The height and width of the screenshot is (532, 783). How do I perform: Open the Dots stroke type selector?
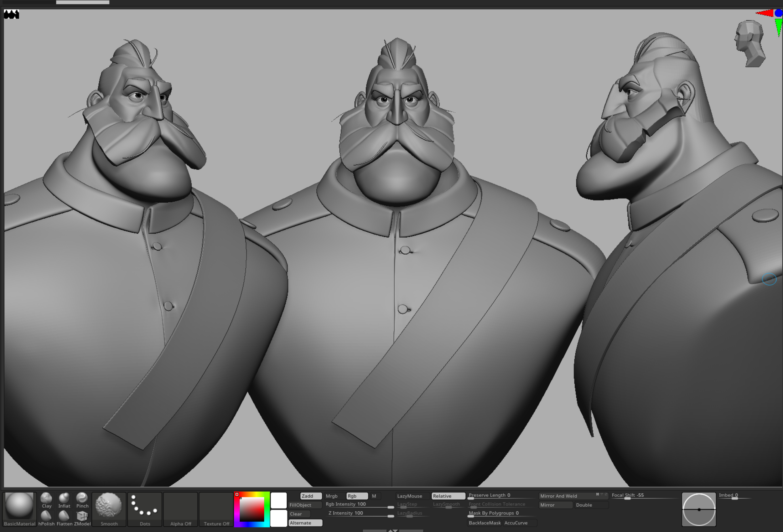point(145,509)
